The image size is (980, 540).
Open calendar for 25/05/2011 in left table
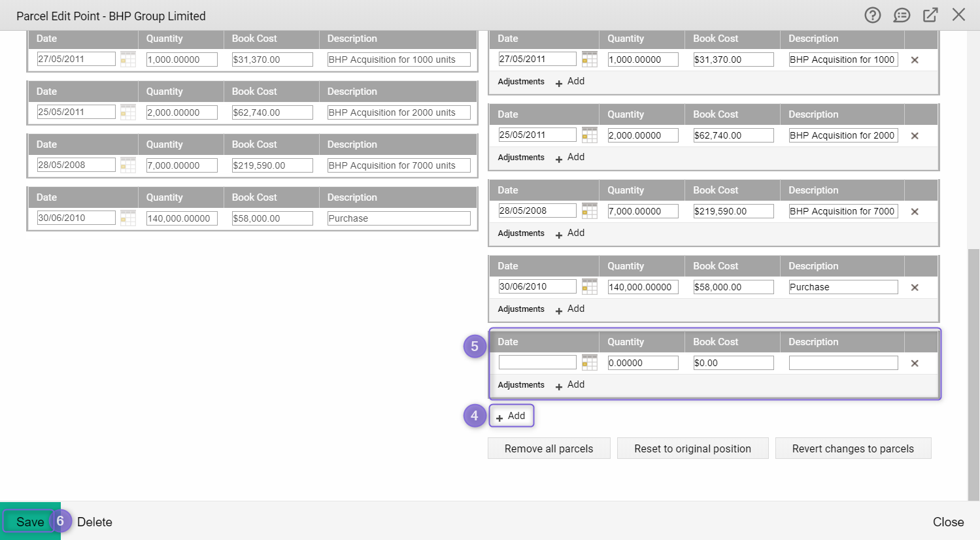tap(128, 112)
